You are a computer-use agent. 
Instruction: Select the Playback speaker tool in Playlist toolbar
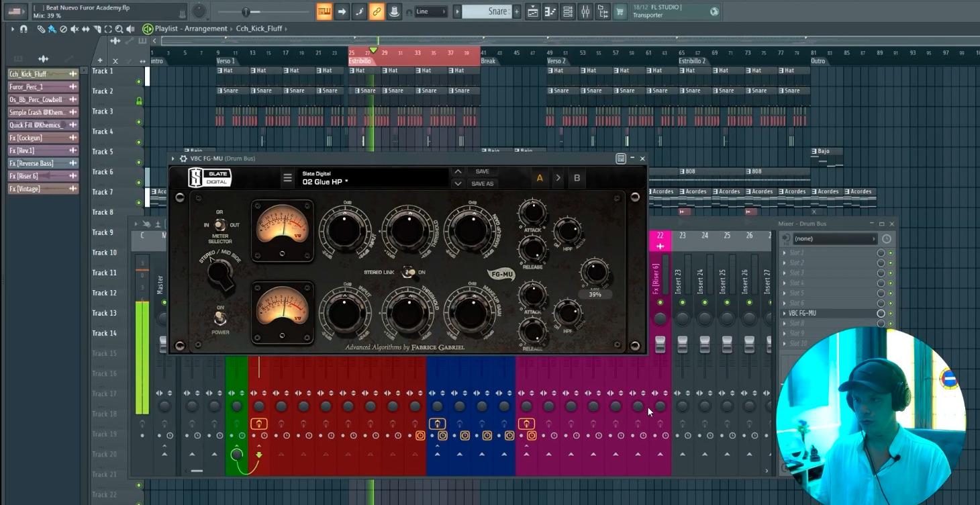(130, 29)
